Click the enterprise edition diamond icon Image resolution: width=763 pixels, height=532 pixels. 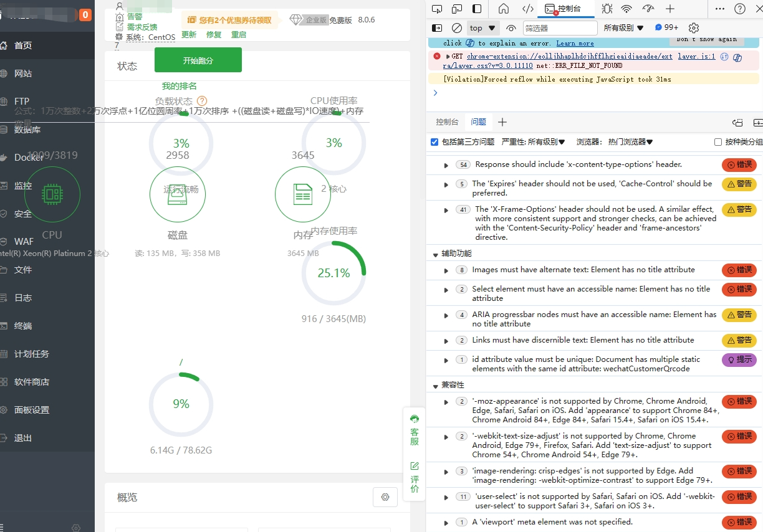(x=296, y=20)
